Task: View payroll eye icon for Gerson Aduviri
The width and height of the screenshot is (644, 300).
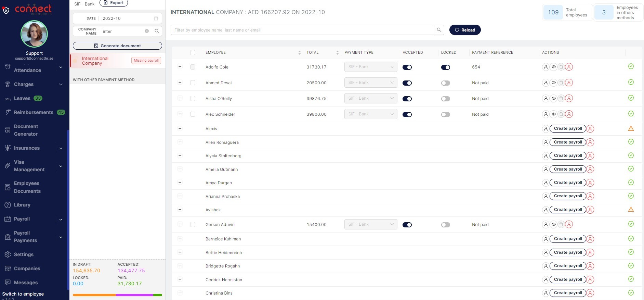Action: click(x=553, y=225)
